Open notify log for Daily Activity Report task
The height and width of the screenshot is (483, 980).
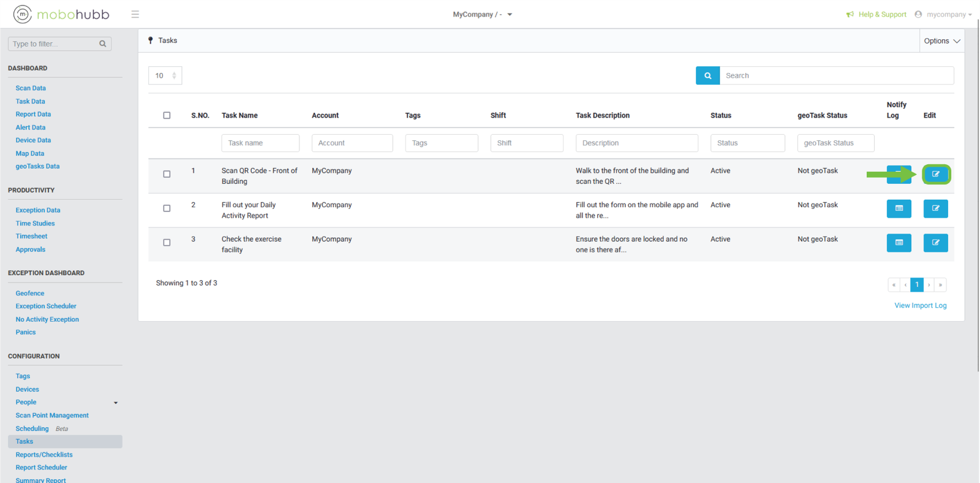click(x=899, y=208)
